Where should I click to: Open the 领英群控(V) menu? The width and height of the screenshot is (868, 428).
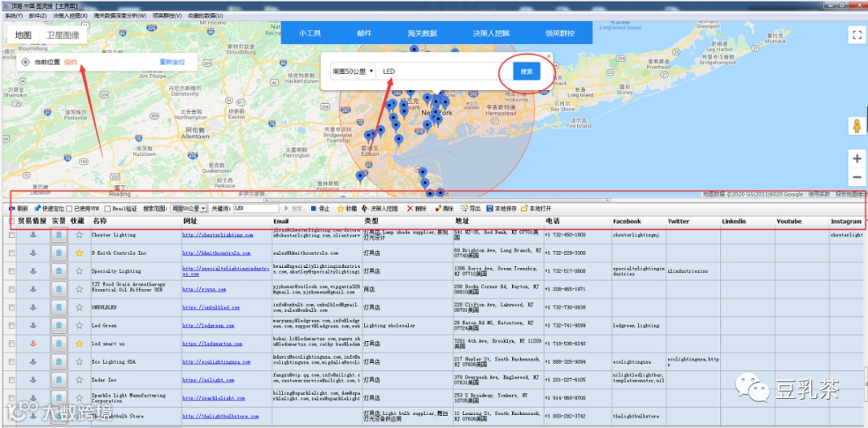(x=168, y=15)
